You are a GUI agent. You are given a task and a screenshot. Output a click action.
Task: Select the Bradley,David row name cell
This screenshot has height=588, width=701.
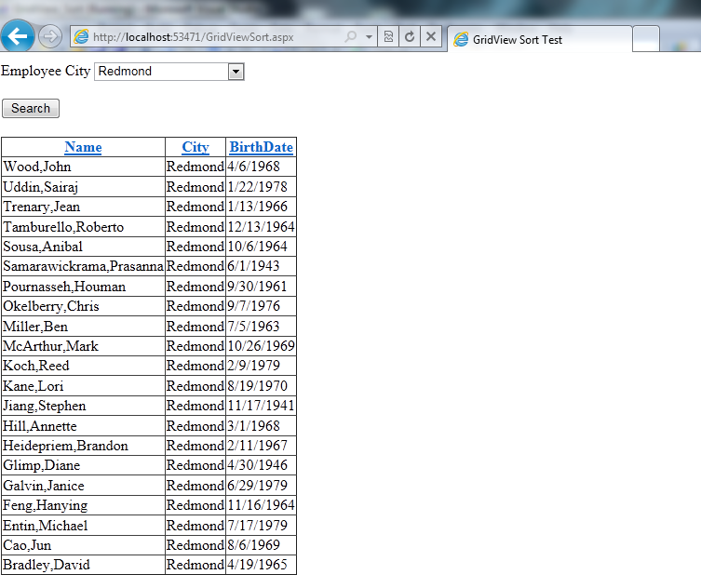click(47, 565)
